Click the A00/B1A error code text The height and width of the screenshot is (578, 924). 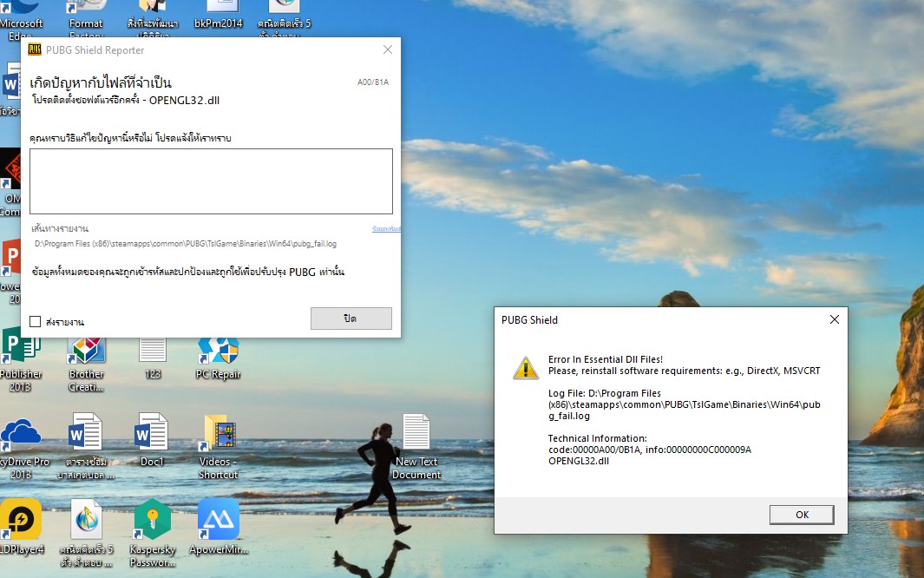[x=372, y=82]
